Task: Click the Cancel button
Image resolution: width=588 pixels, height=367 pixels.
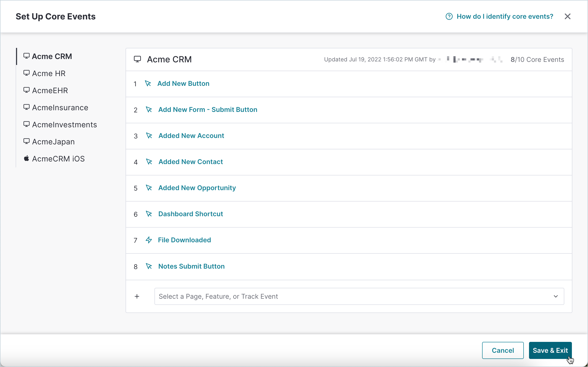Action: [x=503, y=350]
